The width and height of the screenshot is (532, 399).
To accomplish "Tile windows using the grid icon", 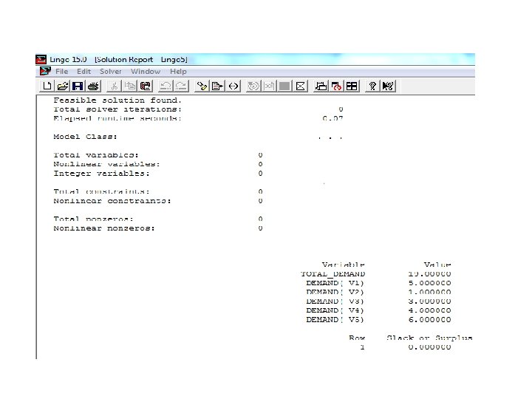I will coord(352,86).
